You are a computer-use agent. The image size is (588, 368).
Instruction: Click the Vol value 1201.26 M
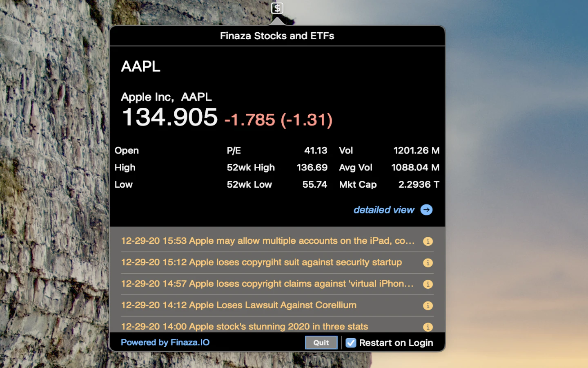point(416,150)
